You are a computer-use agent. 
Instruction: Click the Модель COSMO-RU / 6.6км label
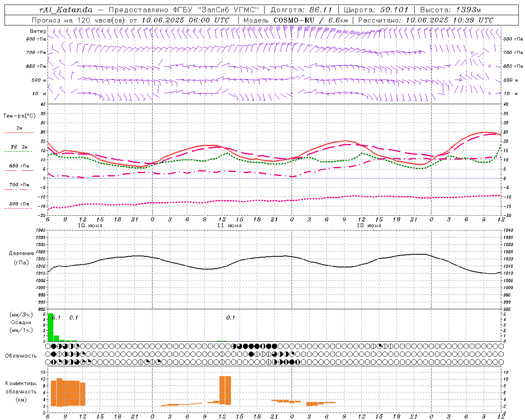[x=296, y=20]
